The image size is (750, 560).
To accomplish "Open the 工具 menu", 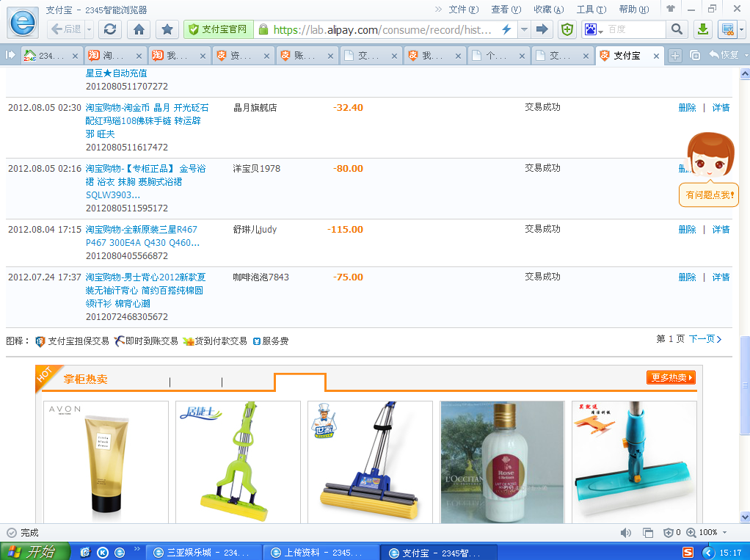I will tap(591, 10).
